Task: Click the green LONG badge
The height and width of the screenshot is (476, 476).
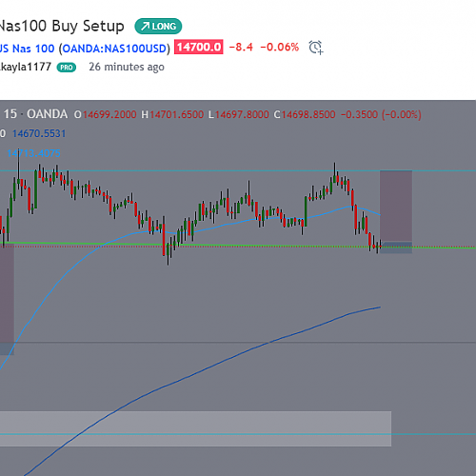Action: (x=158, y=26)
